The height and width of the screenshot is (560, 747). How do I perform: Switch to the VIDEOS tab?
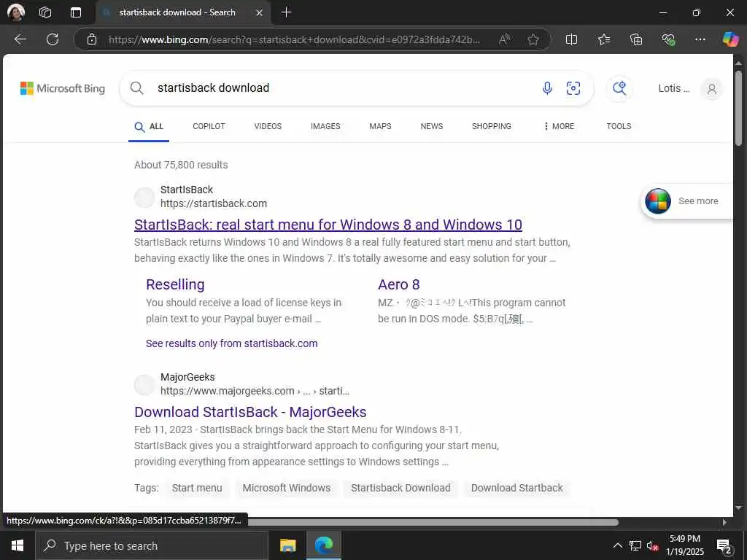[x=268, y=126]
